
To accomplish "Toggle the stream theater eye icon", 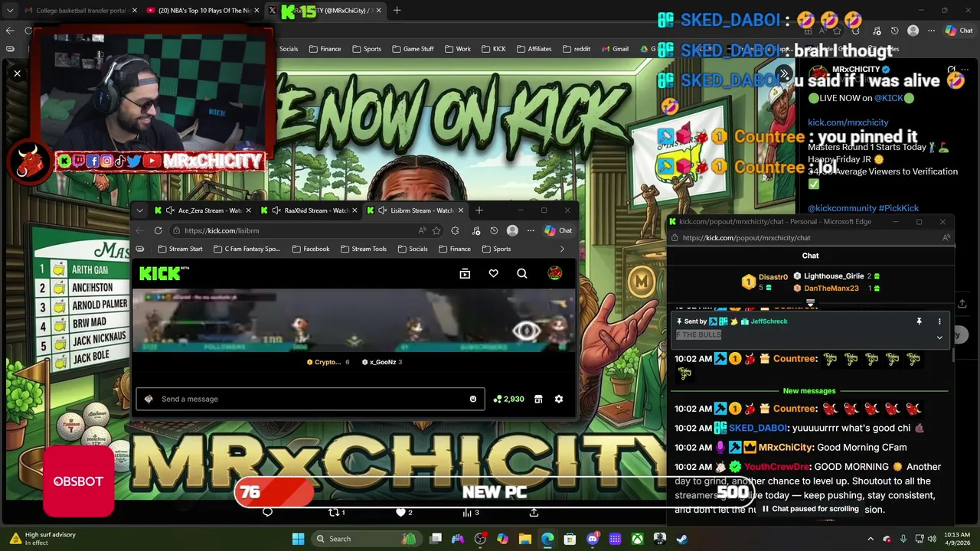I will pos(526,331).
